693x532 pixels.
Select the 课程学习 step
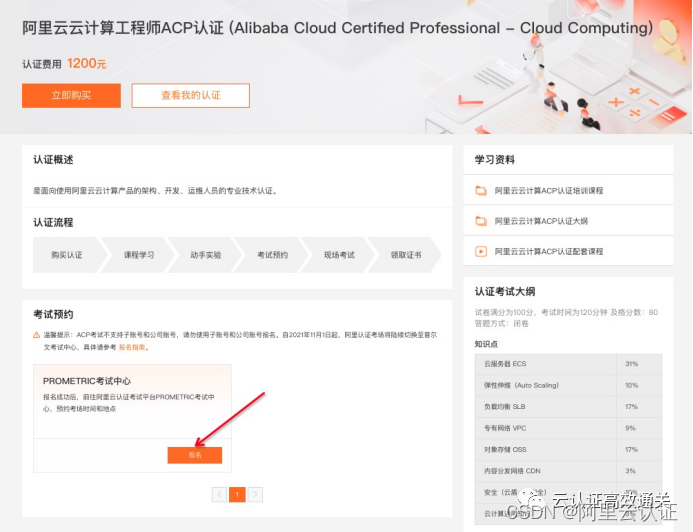(x=139, y=255)
